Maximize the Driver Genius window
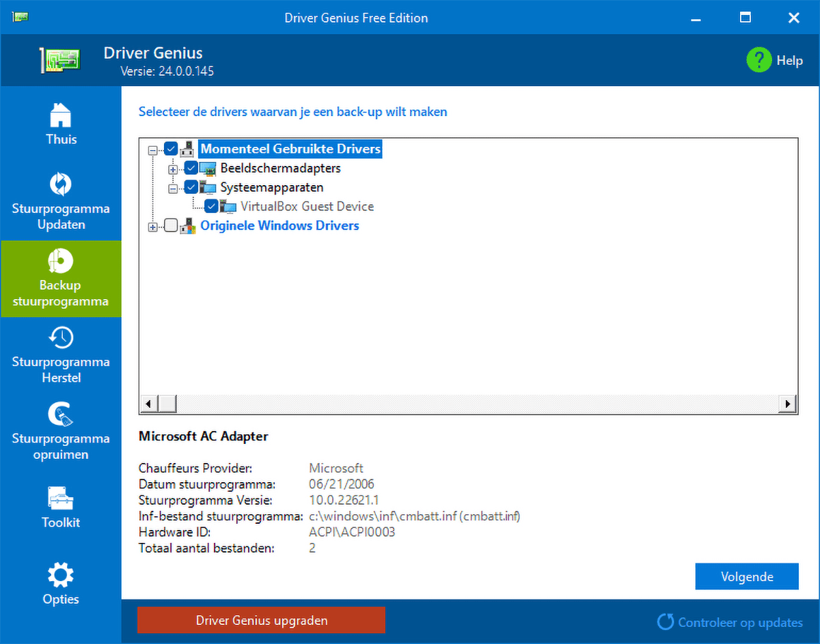This screenshot has height=644, width=820. coord(746,18)
